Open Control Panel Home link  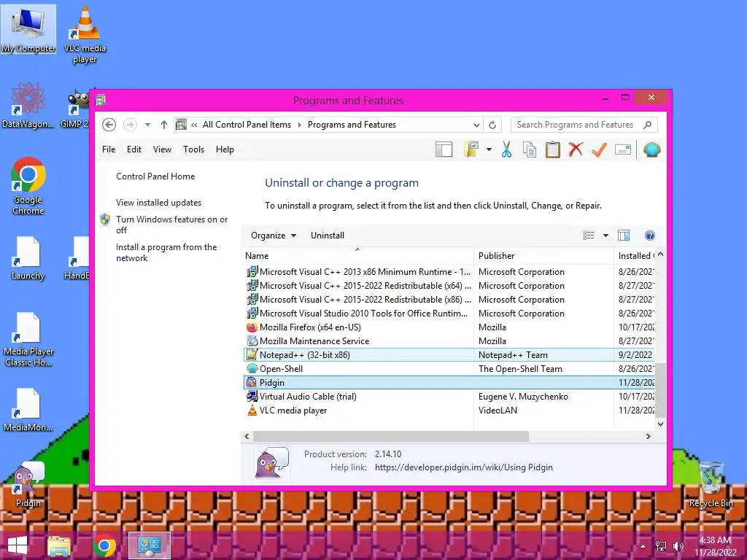coord(155,176)
